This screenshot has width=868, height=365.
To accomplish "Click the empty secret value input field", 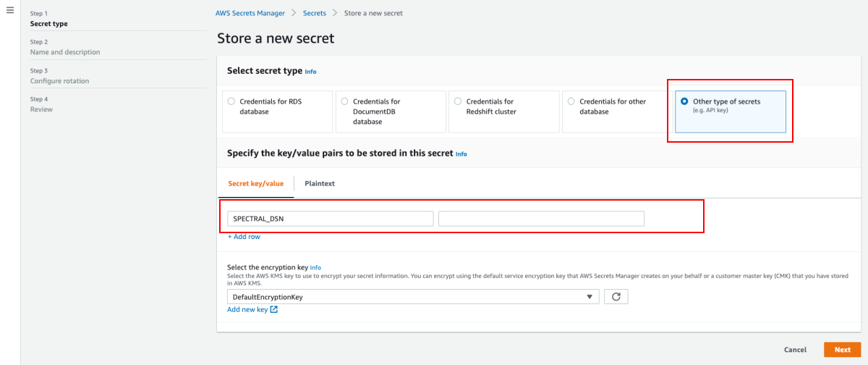I will (x=541, y=219).
